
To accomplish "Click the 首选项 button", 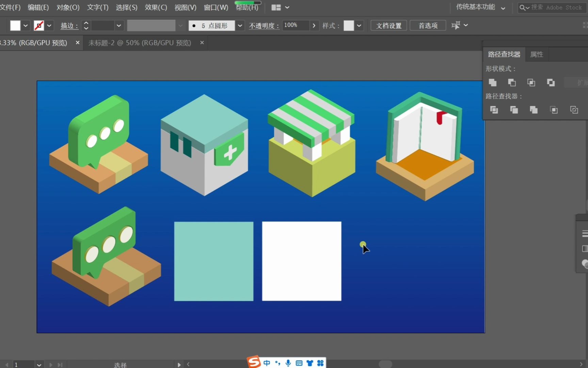I will 428,26.
